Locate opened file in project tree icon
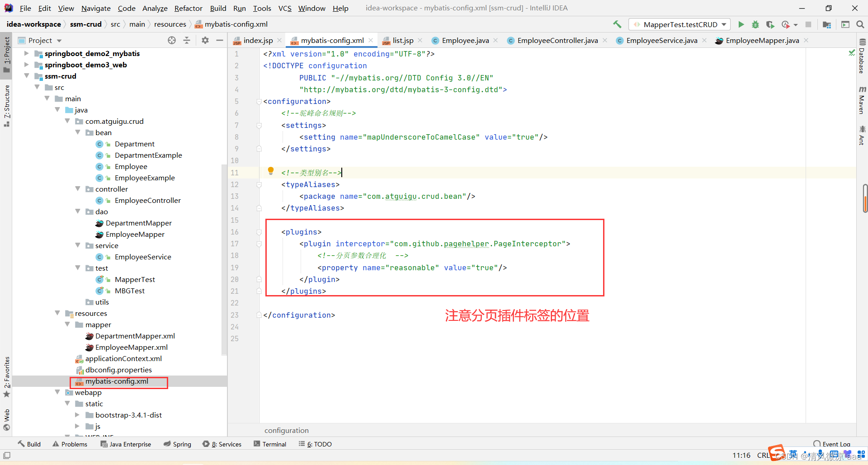 [172, 40]
